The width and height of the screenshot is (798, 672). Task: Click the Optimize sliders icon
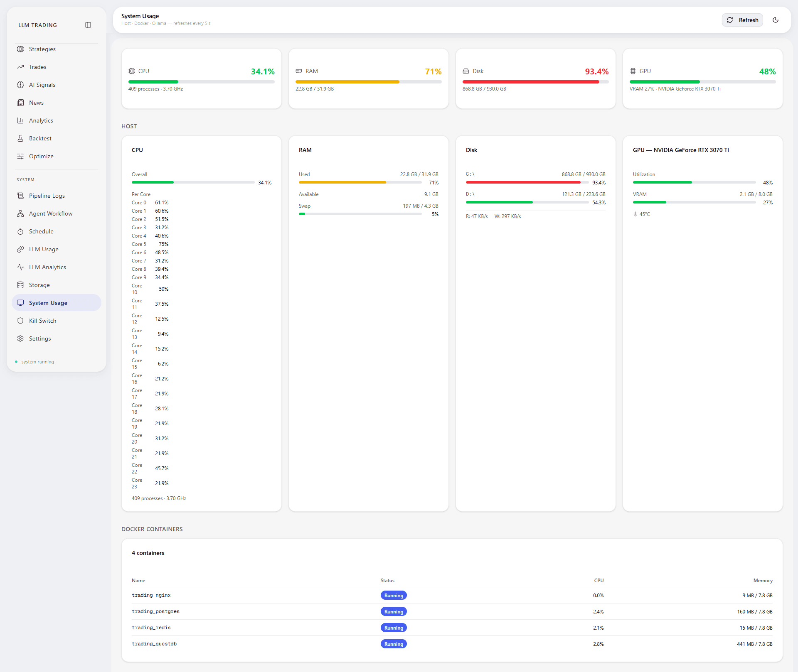click(20, 156)
